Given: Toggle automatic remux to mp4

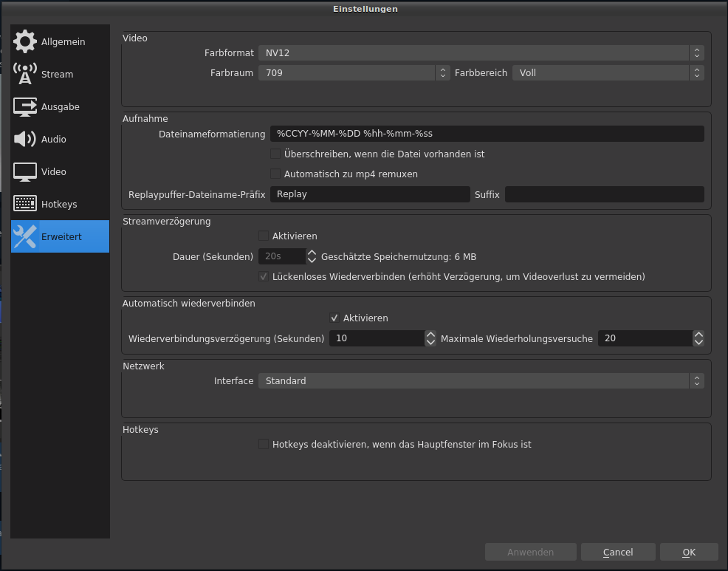Looking at the screenshot, I should [x=275, y=174].
